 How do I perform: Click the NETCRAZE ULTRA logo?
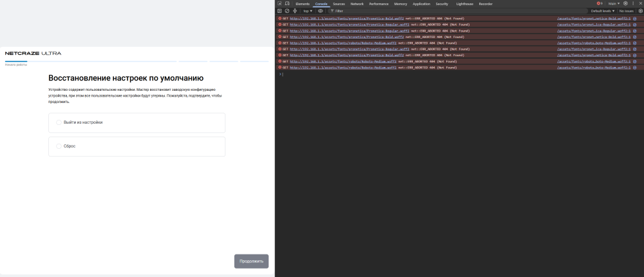[x=33, y=53]
